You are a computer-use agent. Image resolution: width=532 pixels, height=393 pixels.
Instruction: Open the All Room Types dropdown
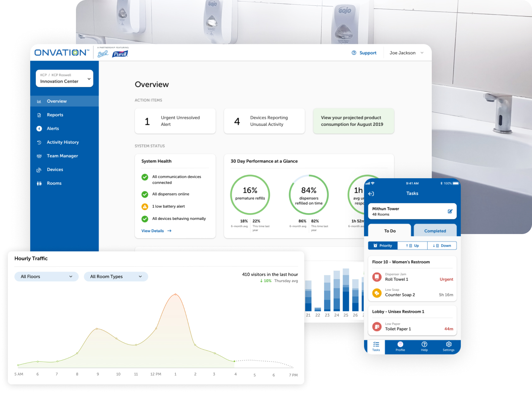click(x=116, y=277)
